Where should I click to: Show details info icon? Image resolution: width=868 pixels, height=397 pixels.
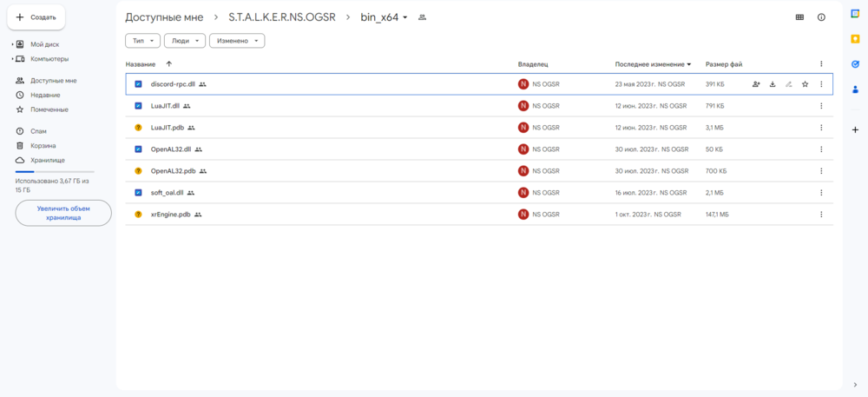(x=821, y=17)
